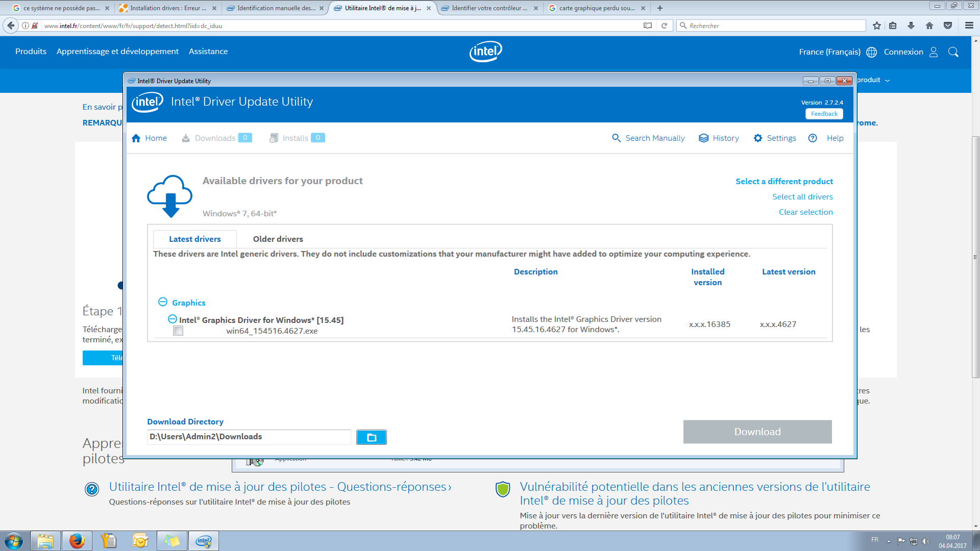This screenshot has height=551, width=980.
Task: Bookmark this page with star
Action: pyautogui.click(x=877, y=26)
